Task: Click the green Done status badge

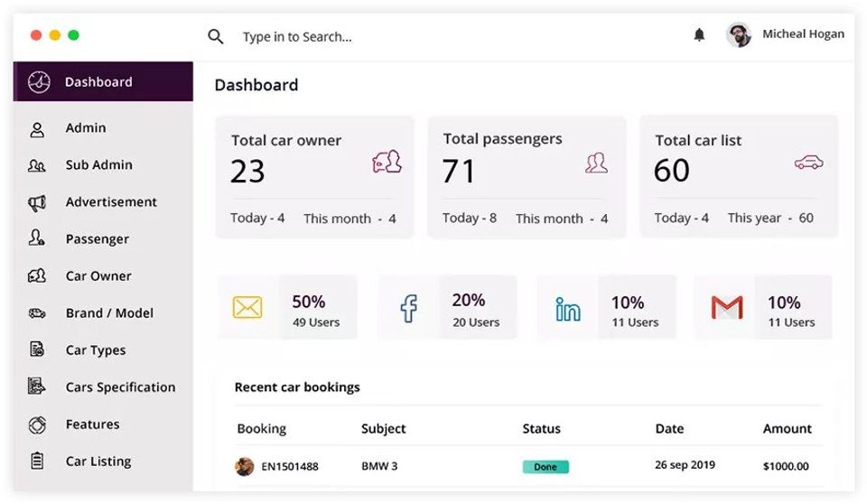Action: coord(545,467)
